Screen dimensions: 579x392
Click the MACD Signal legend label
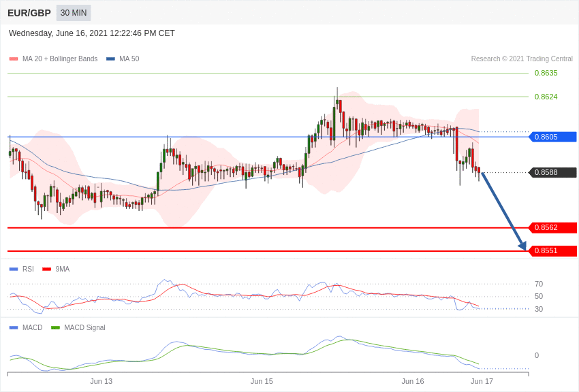pos(84,327)
